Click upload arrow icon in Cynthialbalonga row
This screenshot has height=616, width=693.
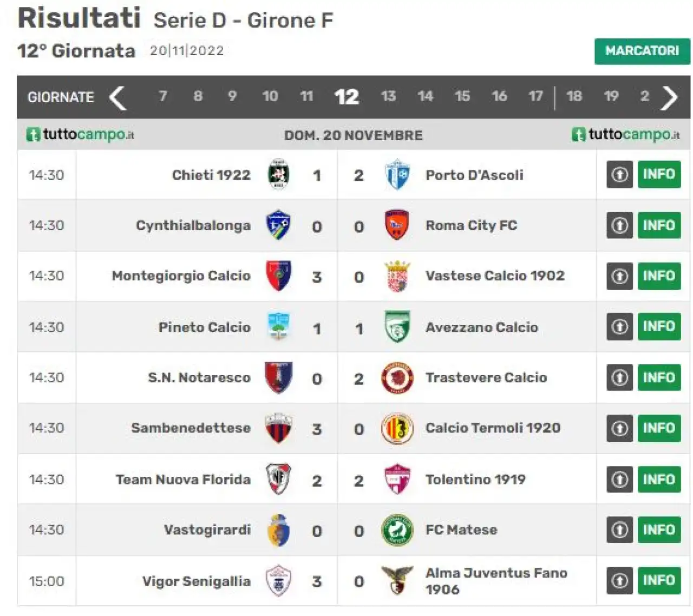click(620, 225)
